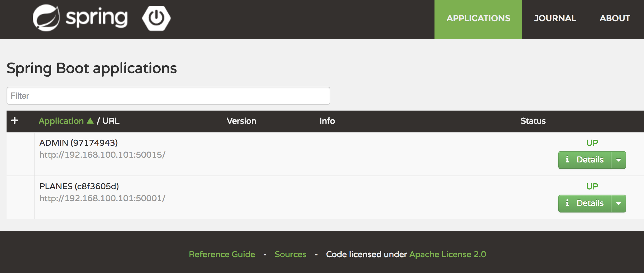Open Details for the PLANES application
Viewport: 644px width, 273px height.
pos(585,204)
